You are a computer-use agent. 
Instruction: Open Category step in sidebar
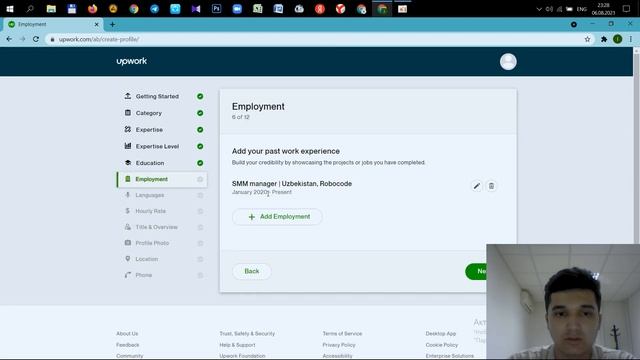[x=149, y=113]
